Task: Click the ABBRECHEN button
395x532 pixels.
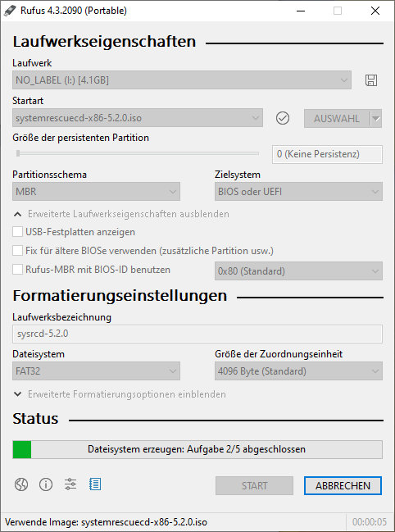Action: [x=343, y=485]
